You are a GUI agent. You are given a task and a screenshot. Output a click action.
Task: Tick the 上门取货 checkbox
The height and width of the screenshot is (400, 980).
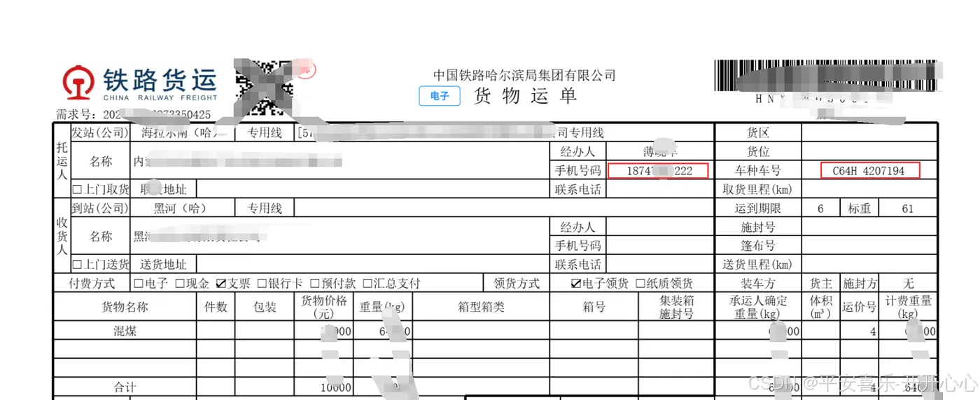click(x=77, y=190)
